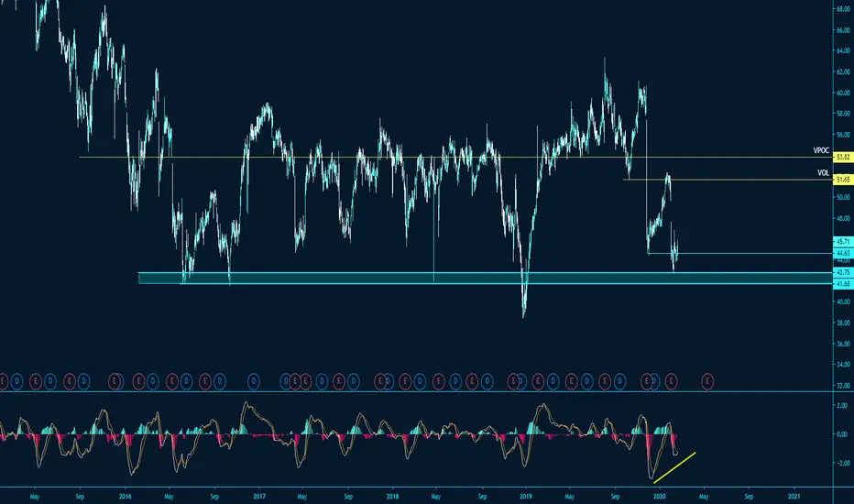The image size is (854, 504).
Task: Click the 32.00 price scale value
Action: click(843, 385)
